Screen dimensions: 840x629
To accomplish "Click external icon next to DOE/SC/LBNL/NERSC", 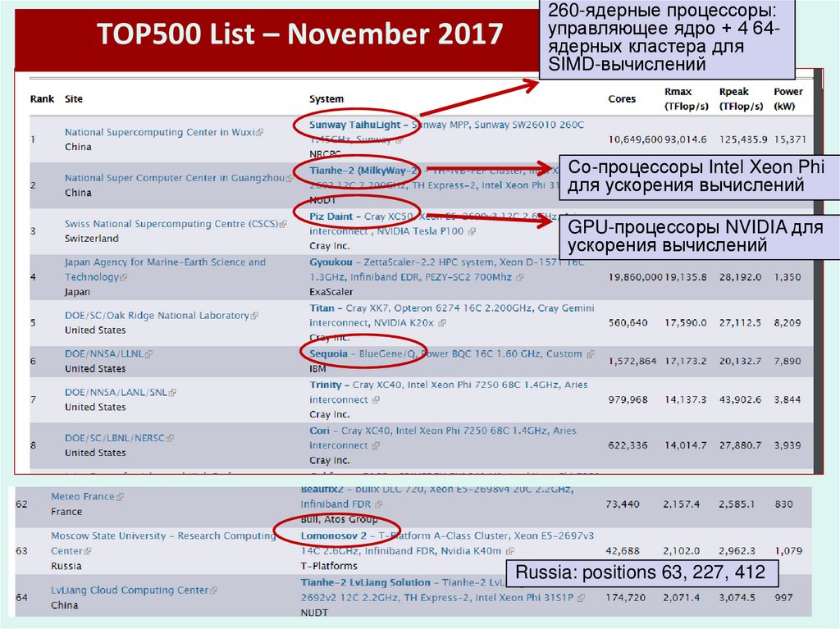I will (171, 438).
